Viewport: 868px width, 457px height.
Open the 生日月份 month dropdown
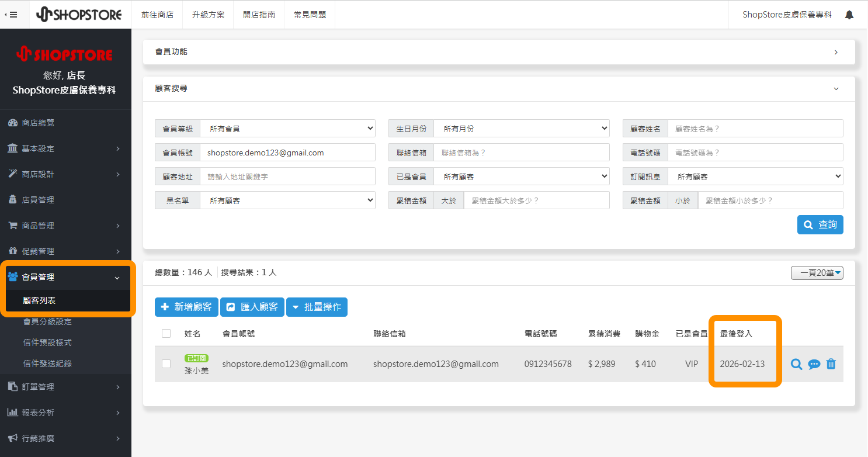[521, 129]
